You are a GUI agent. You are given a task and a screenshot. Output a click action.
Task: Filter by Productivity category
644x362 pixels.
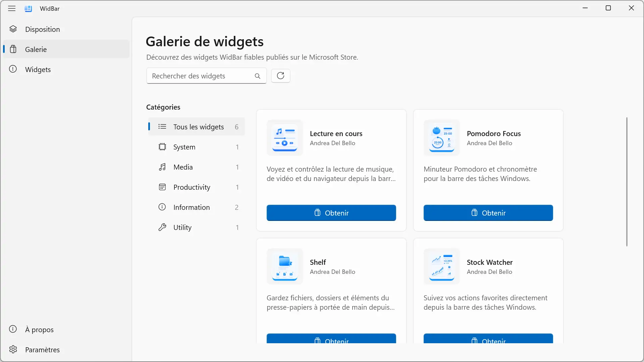[x=197, y=187]
